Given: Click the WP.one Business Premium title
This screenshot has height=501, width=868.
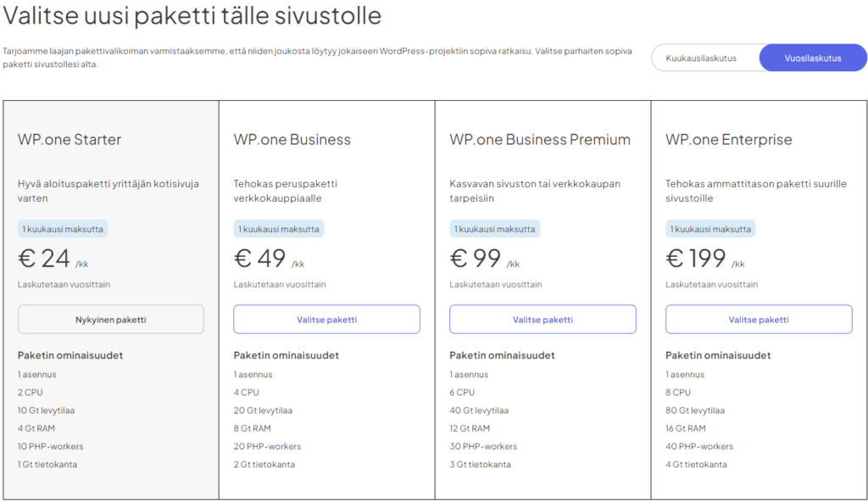Looking at the screenshot, I should coord(540,140).
